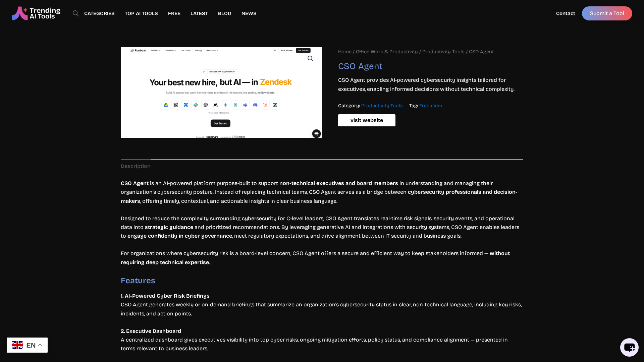Expand the EN language selector arrow

click(x=40, y=345)
